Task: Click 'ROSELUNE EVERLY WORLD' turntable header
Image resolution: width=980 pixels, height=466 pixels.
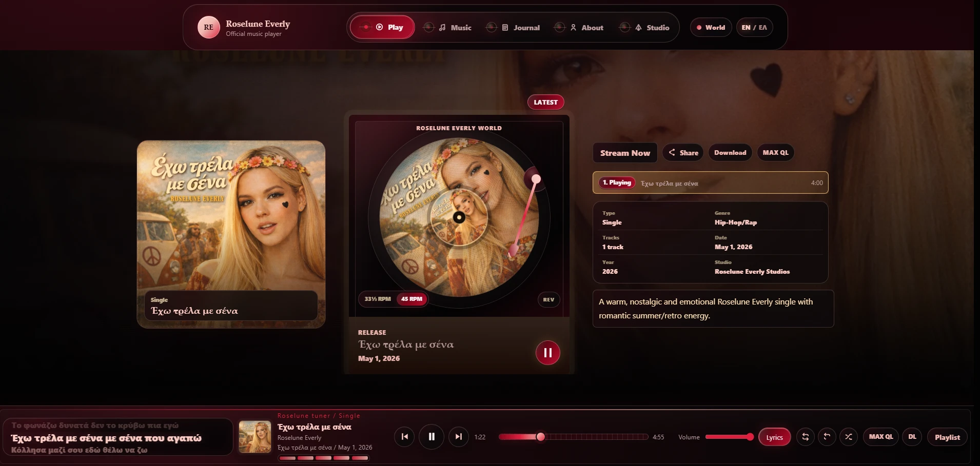Action: coord(459,128)
